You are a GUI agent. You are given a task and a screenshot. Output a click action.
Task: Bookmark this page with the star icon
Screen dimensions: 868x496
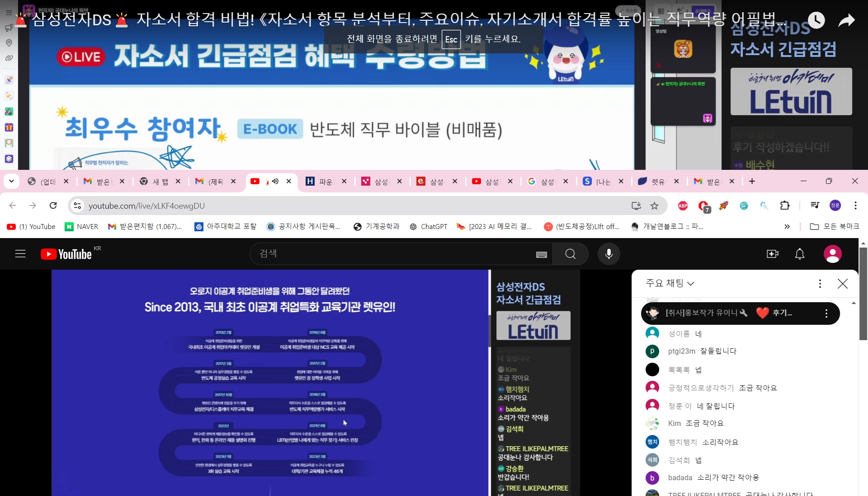tap(654, 206)
